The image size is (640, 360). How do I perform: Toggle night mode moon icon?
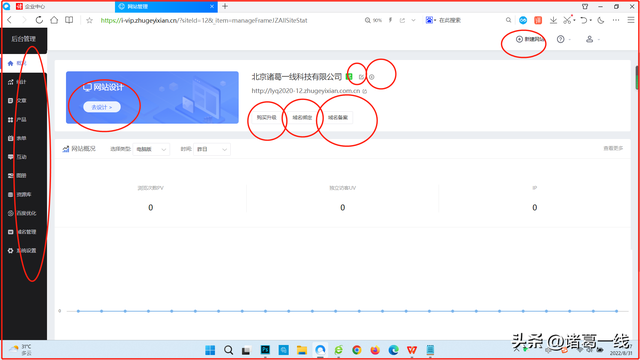point(601,20)
